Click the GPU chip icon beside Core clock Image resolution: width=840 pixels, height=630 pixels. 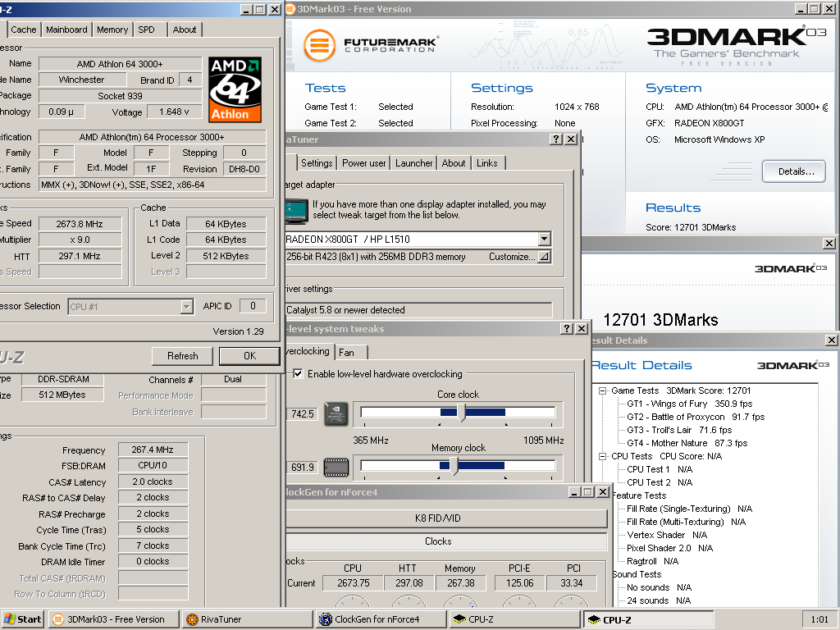[336, 414]
